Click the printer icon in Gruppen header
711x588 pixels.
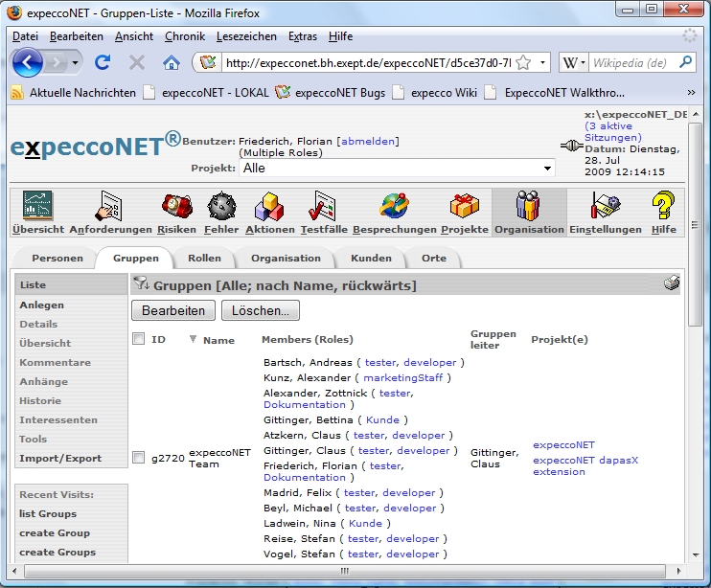[x=672, y=284]
